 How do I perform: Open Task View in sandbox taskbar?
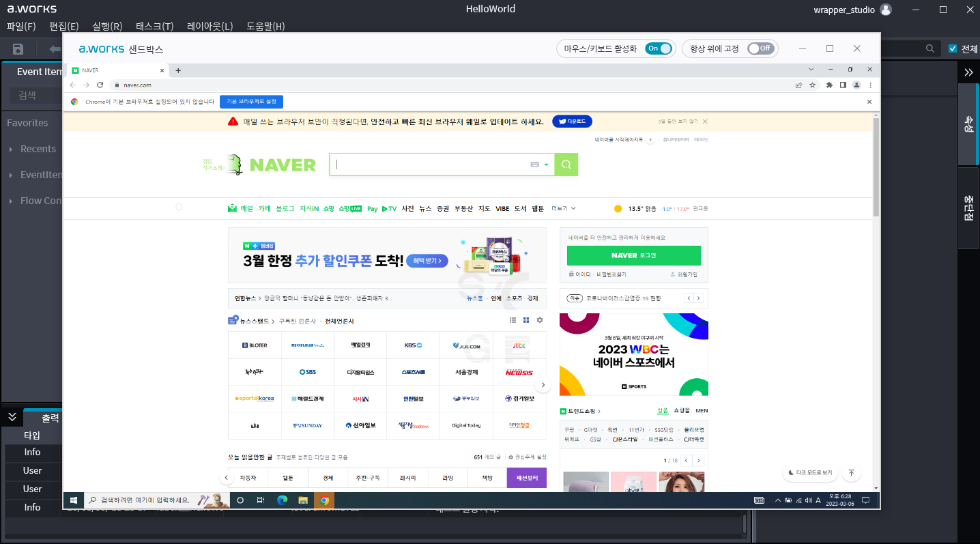(x=261, y=500)
